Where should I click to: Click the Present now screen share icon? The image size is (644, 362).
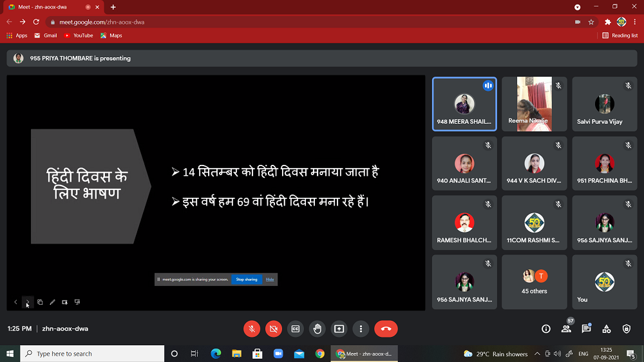[339, 329]
